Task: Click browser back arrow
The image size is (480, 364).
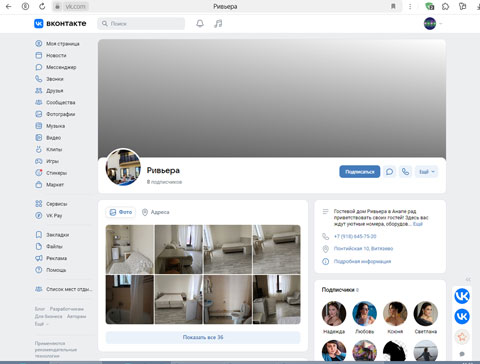Action: pyautogui.click(x=9, y=6)
